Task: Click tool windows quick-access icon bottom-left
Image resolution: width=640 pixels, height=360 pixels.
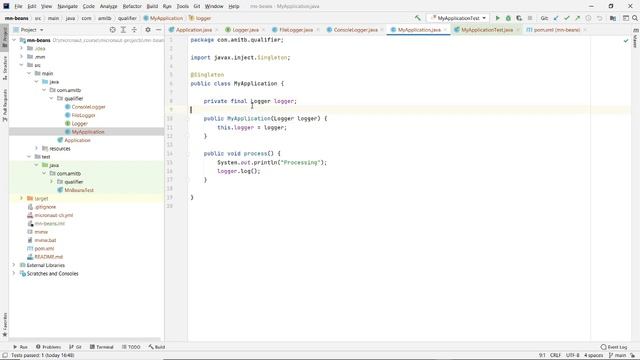Action: pos(4,356)
